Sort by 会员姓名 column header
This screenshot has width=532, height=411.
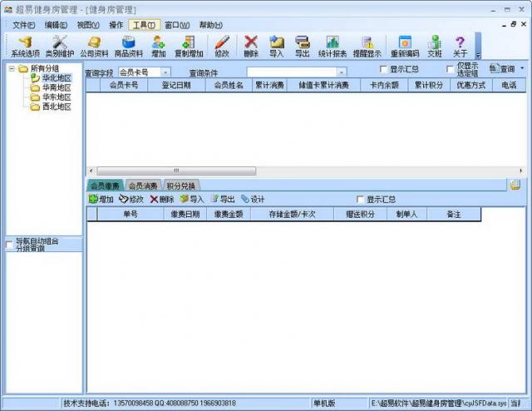[x=229, y=85]
